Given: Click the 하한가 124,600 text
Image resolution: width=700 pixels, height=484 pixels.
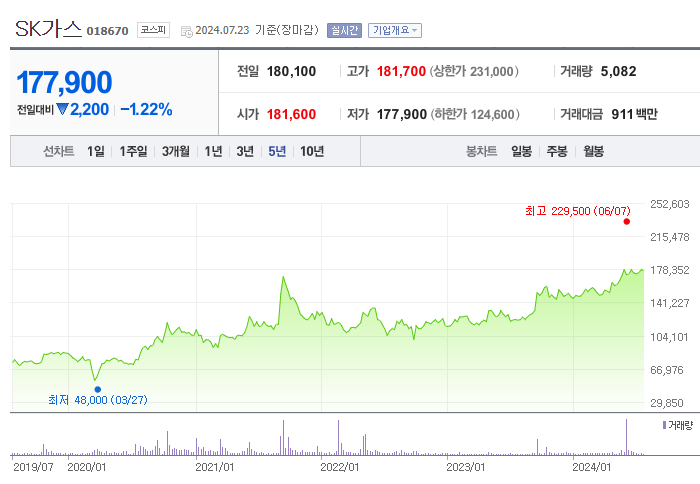Looking at the screenshot, I should point(475,114).
